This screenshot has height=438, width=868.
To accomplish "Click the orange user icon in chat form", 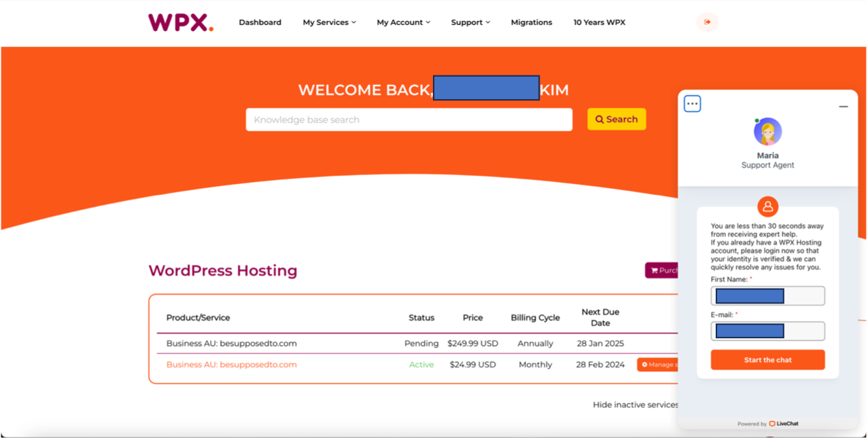I will [x=768, y=206].
